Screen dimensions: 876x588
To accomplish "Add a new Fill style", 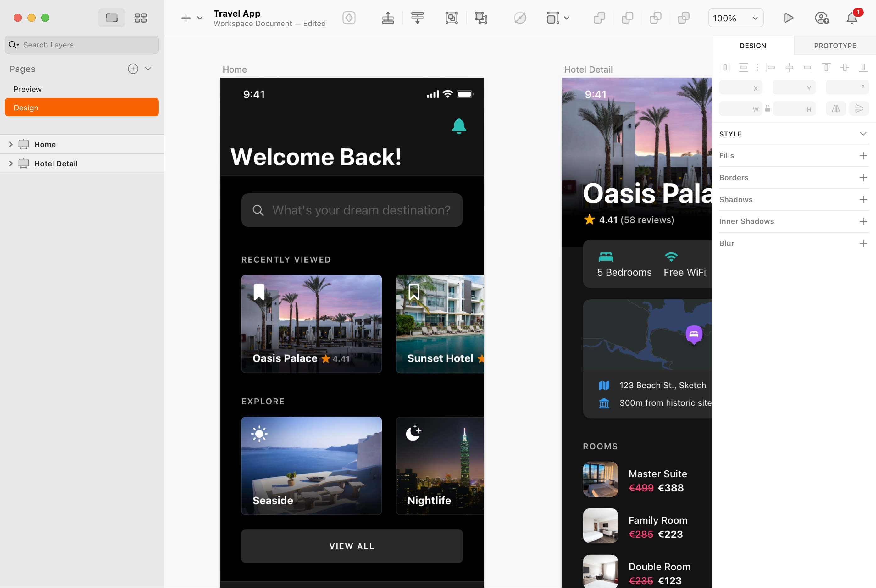I will pos(863,156).
